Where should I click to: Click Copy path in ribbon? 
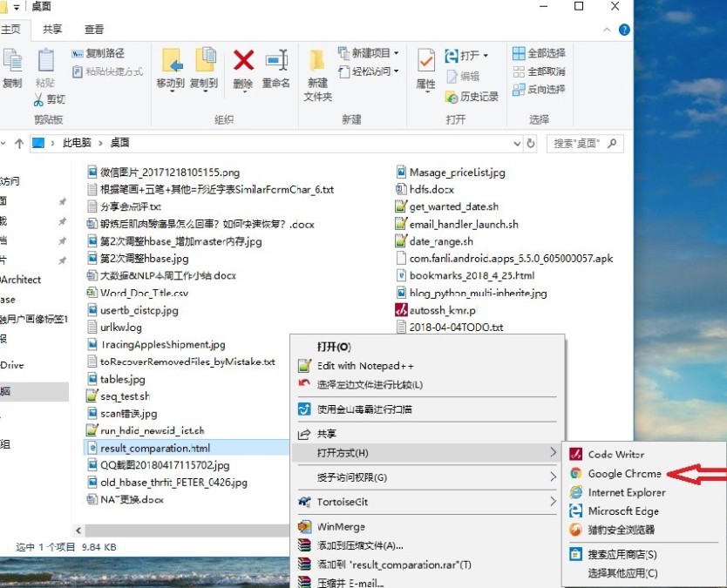[x=98, y=53]
